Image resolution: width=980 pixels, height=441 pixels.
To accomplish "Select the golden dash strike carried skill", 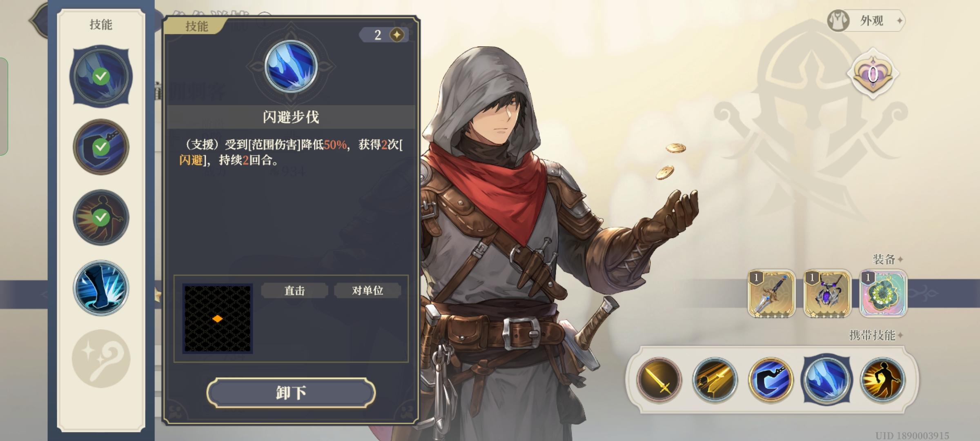I will point(715,380).
